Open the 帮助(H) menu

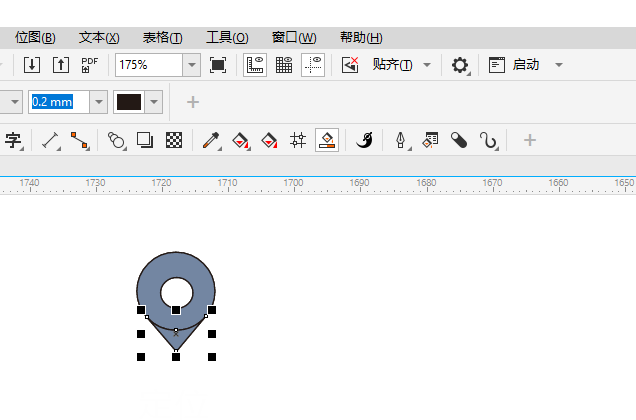361,38
